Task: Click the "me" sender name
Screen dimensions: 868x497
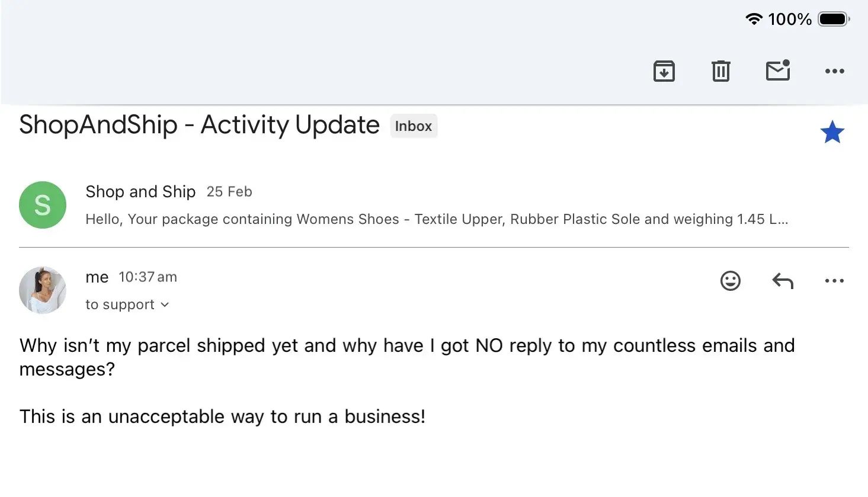Action: (x=97, y=277)
